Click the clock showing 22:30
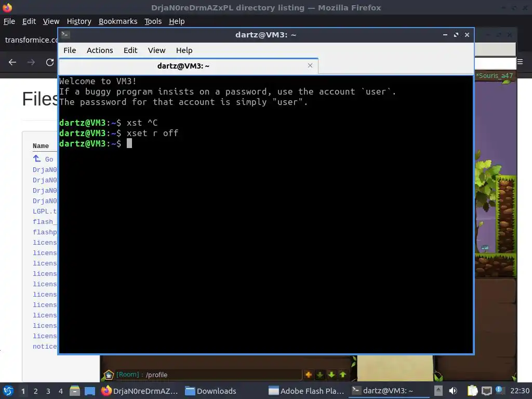 (x=520, y=391)
